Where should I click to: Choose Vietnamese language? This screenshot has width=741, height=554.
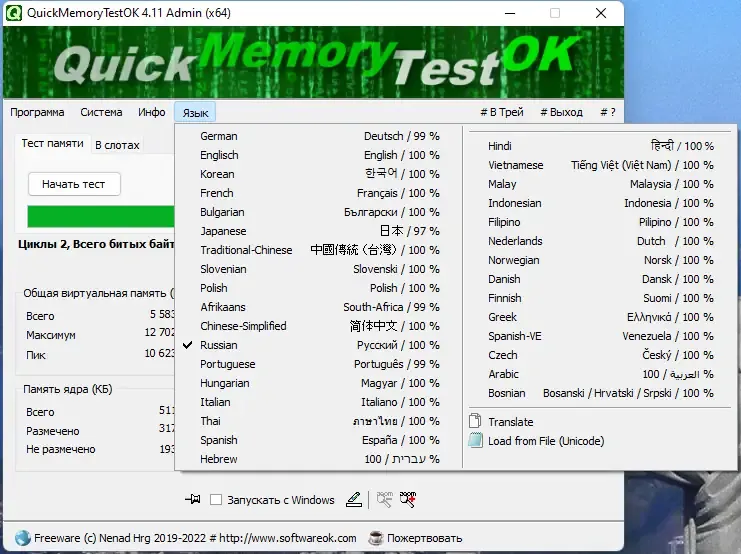tap(600, 165)
